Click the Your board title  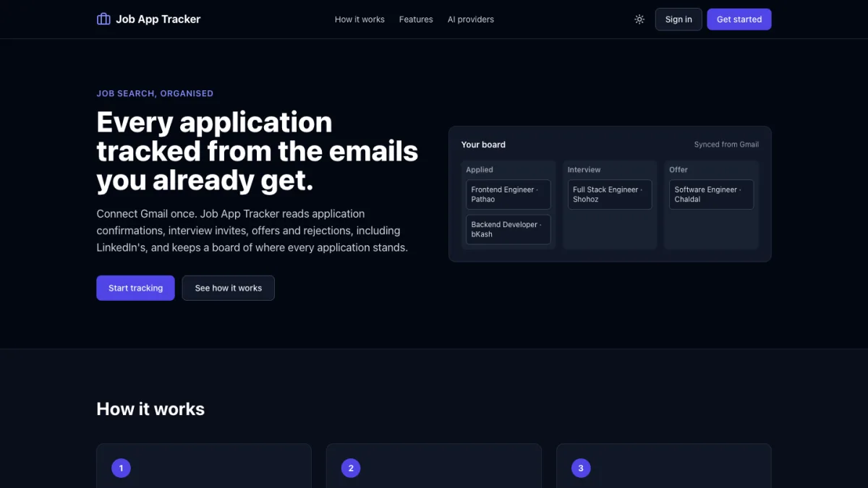[483, 145]
